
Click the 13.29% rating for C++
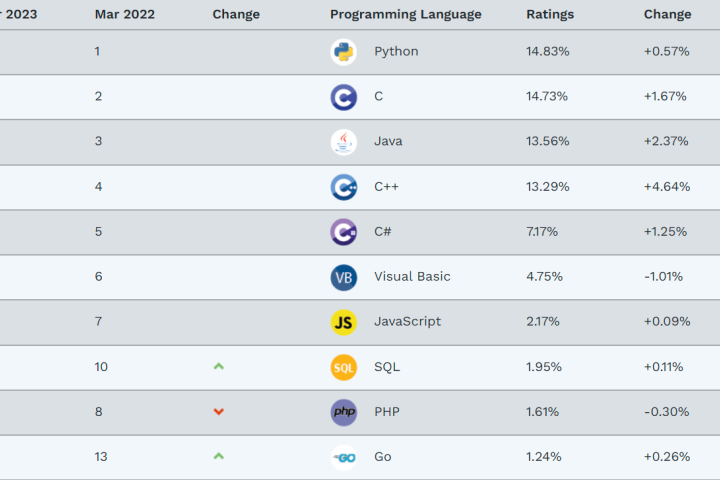pos(547,186)
